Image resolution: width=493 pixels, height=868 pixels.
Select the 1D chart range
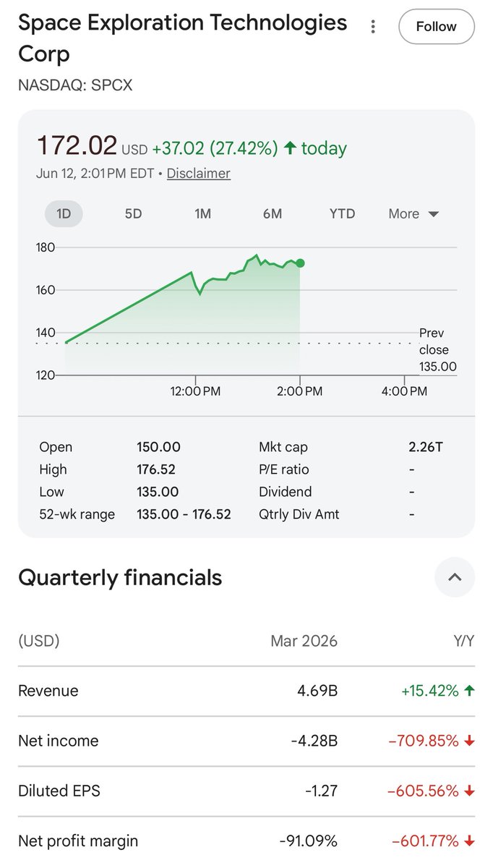click(64, 214)
